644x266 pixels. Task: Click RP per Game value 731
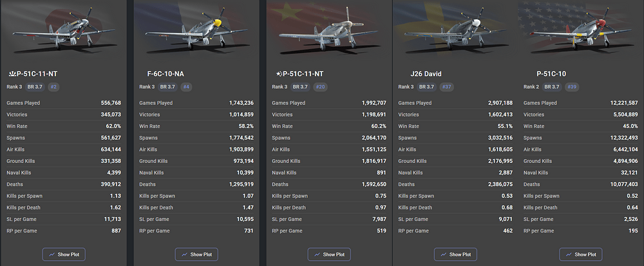tap(249, 231)
